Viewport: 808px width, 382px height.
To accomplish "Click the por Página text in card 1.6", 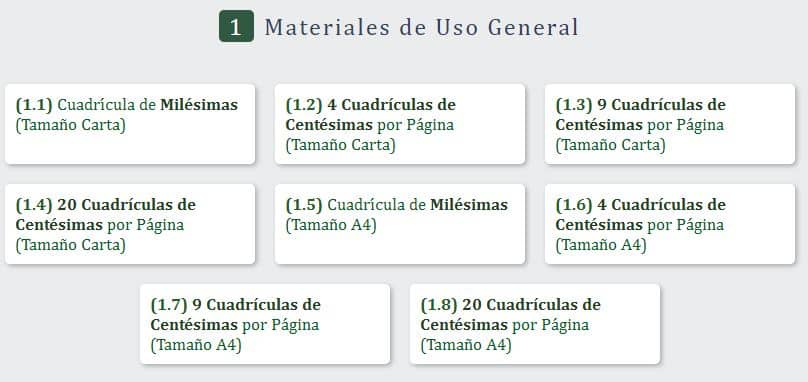I will (x=685, y=225).
